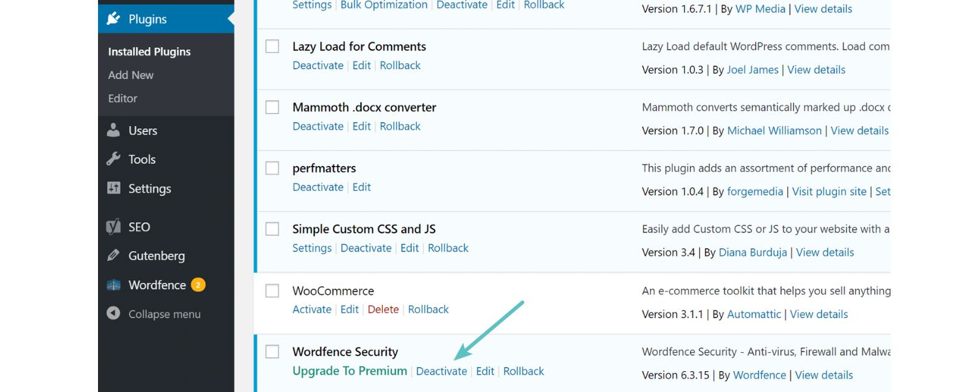Image resolution: width=980 pixels, height=392 pixels.
Task: Activate the WooCommerce plugin
Action: coord(312,309)
